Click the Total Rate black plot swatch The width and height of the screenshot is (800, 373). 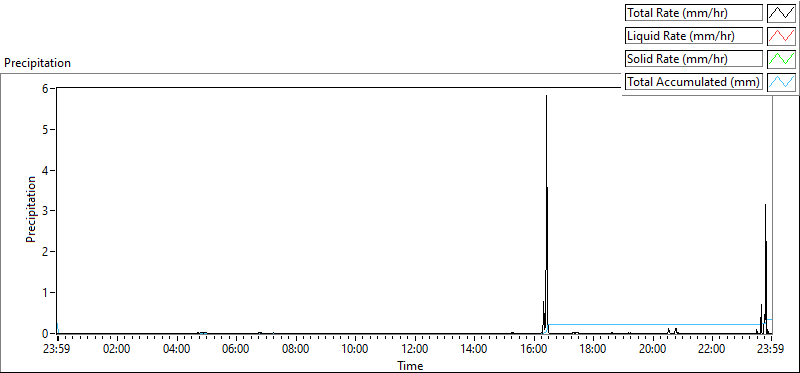coord(782,13)
